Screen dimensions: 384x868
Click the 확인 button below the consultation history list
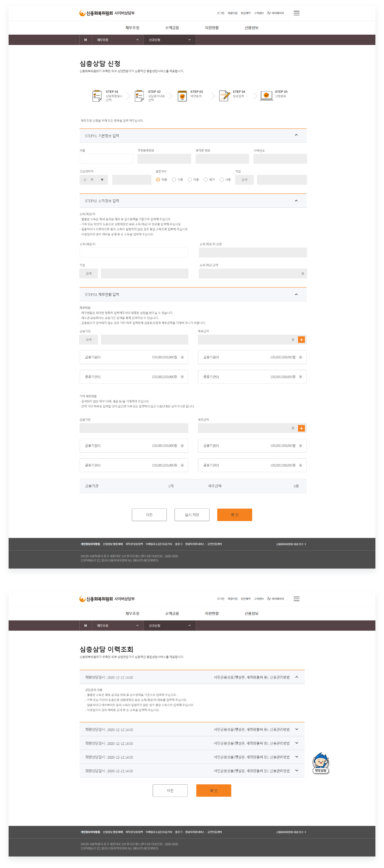(x=213, y=790)
